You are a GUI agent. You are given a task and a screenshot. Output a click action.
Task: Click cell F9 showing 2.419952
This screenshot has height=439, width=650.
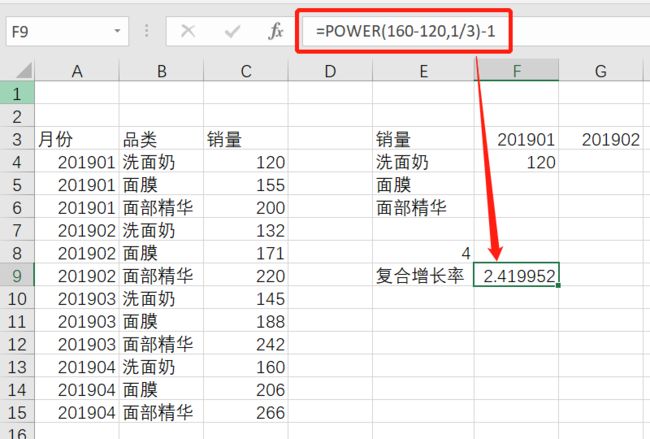[517, 275]
